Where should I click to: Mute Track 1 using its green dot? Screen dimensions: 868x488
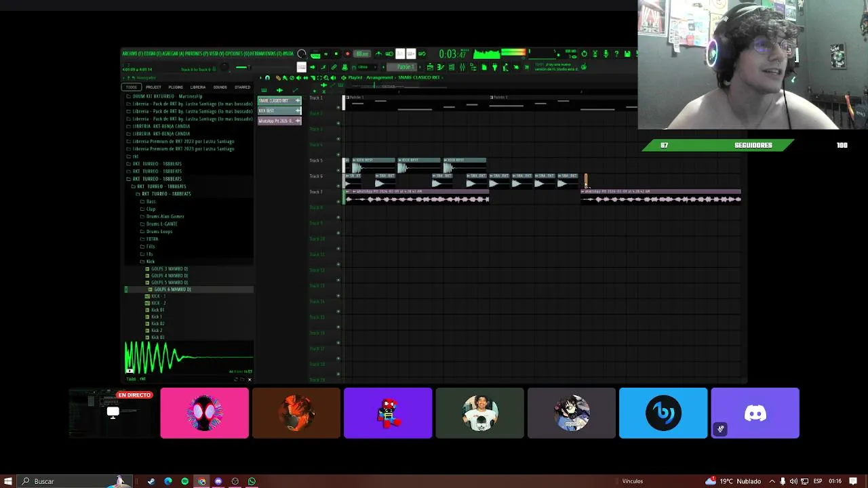tap(338, 108)
